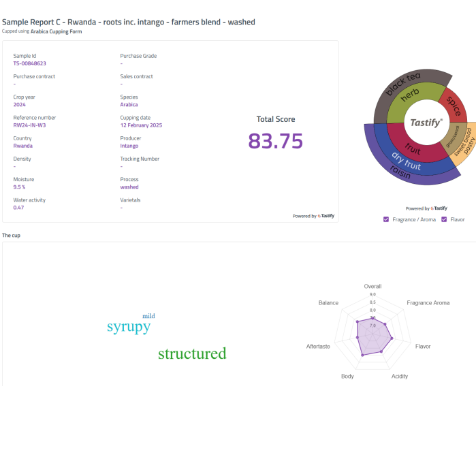Click the process value washed
Screen dimensions: 476x476
click(x=129, y=187)
